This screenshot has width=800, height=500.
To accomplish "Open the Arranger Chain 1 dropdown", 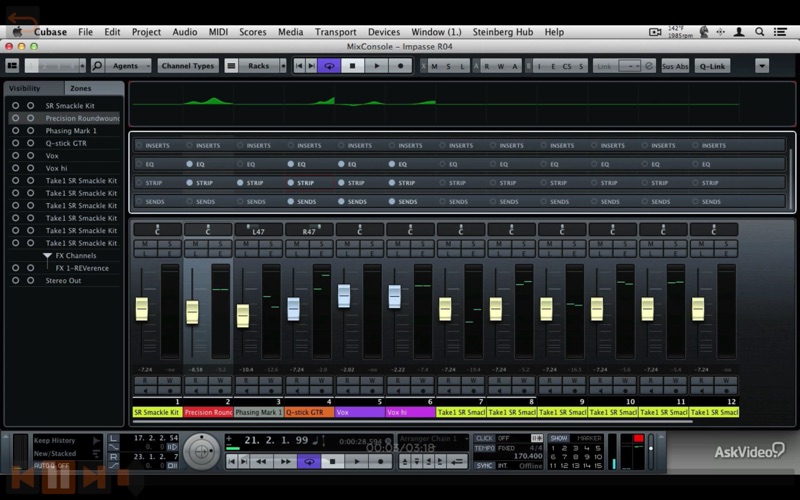I will click(432, 438).
